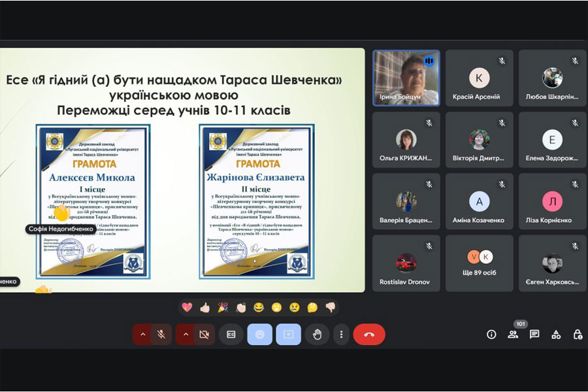
Task: Select Валерія Брацен participant tile
Action: pyautogui.click(x=406, y=201)
